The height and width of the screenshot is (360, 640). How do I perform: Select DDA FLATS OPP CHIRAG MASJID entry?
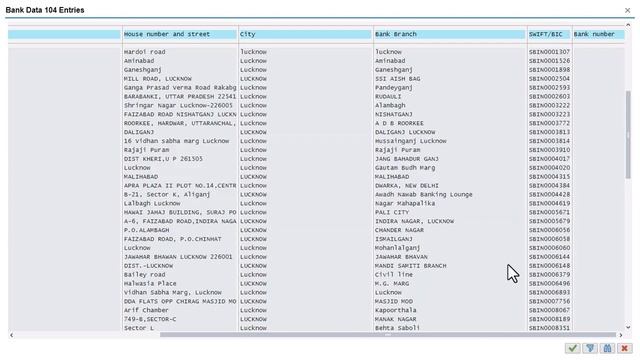(x=180, y=302)
